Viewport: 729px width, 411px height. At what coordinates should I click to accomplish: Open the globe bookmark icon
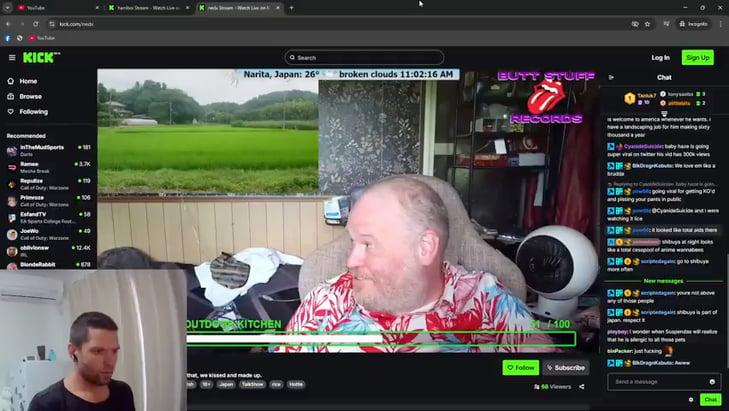[x=20, y=38]
